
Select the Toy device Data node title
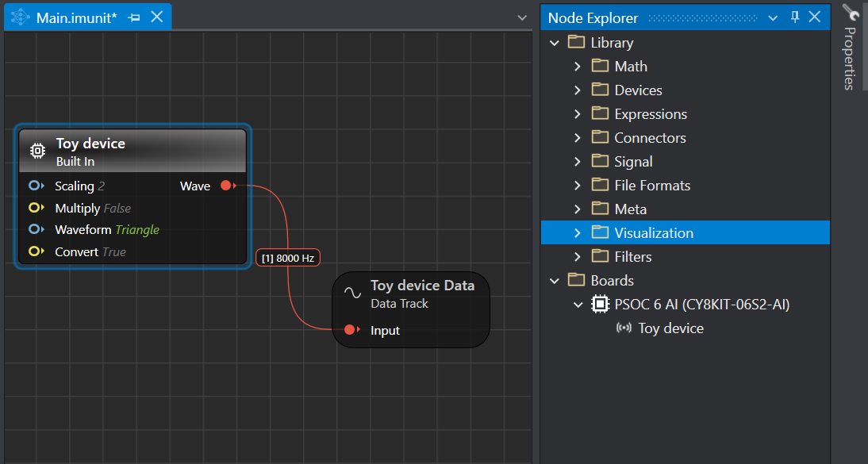pos(422,286)
